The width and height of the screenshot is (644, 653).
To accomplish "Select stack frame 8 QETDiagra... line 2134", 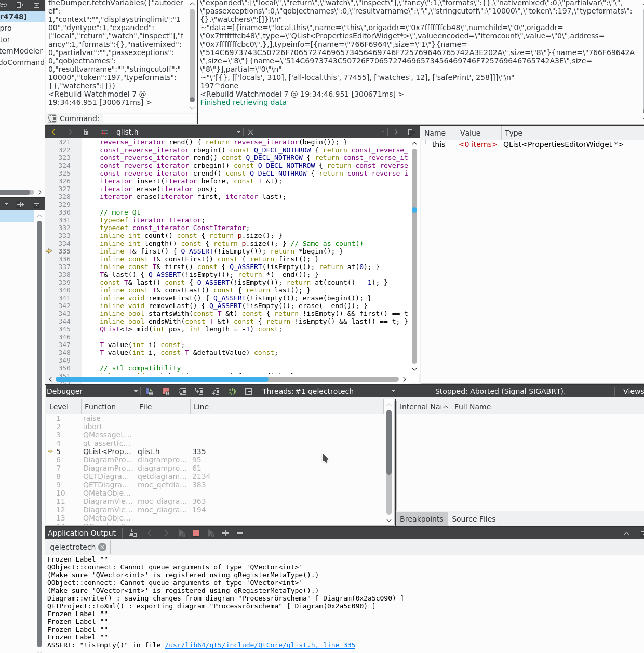I will (x=216, y=476).
